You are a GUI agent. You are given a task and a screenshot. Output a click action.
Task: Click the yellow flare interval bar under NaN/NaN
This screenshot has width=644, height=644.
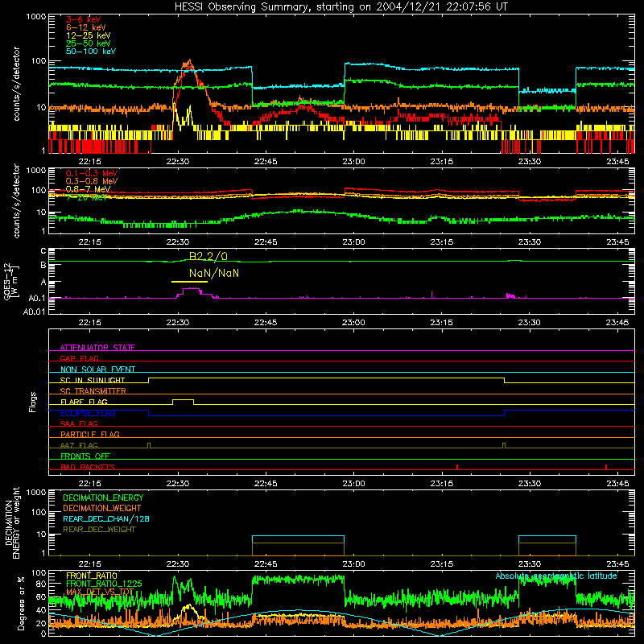point(189,282)
